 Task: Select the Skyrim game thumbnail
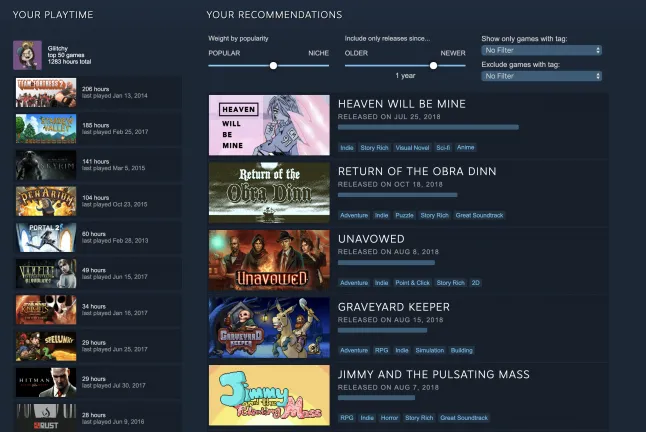(46, 165)
